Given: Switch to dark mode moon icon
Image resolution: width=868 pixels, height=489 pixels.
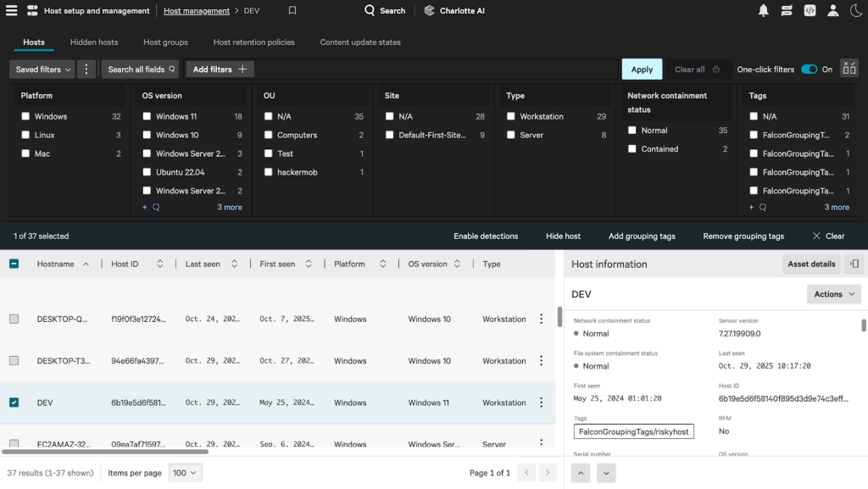Looking at the screenshot, I should tap(856, 10).
